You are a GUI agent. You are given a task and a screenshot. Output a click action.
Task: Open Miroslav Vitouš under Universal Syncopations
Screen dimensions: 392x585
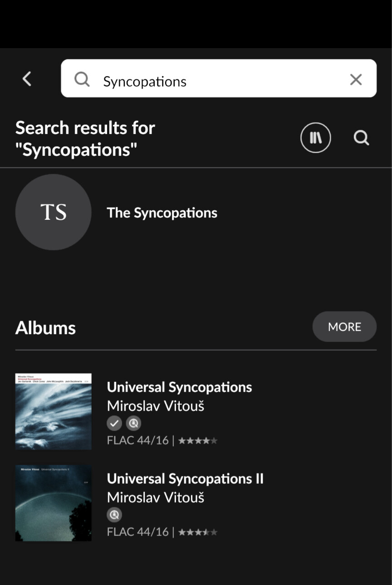click(x=156, y=406)
